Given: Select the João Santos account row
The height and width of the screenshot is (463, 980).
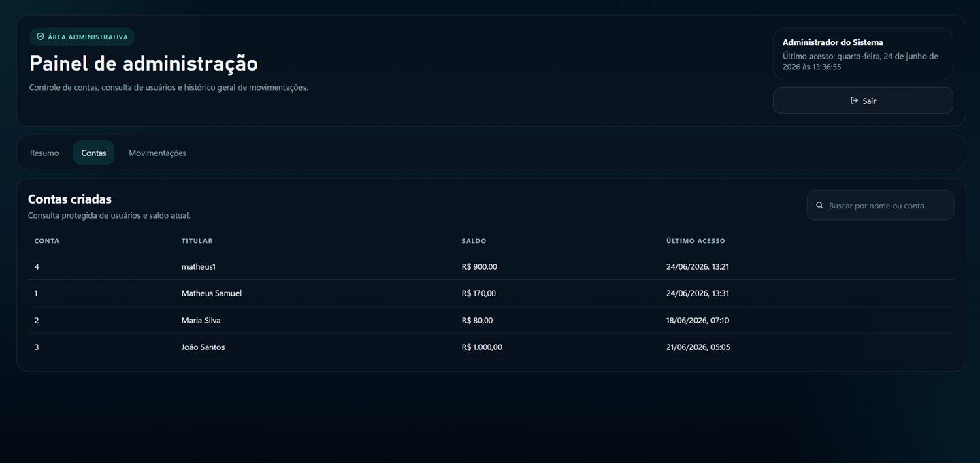Looking at the screenshot, I should click(x=491, y=347).
